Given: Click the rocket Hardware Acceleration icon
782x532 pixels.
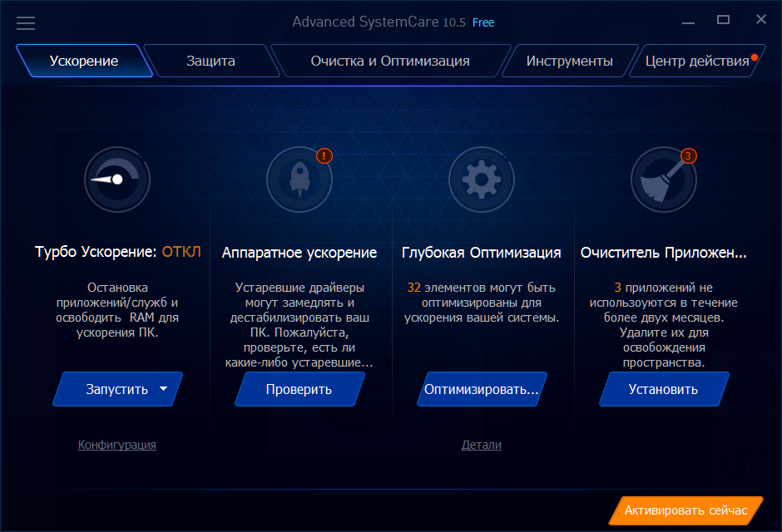Looking at the screenshot, I should pyautogui.click(x=299, y=179).
